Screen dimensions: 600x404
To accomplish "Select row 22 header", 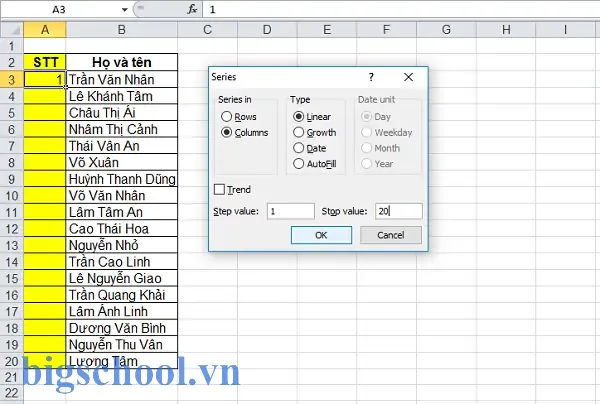I will point(11,393).
